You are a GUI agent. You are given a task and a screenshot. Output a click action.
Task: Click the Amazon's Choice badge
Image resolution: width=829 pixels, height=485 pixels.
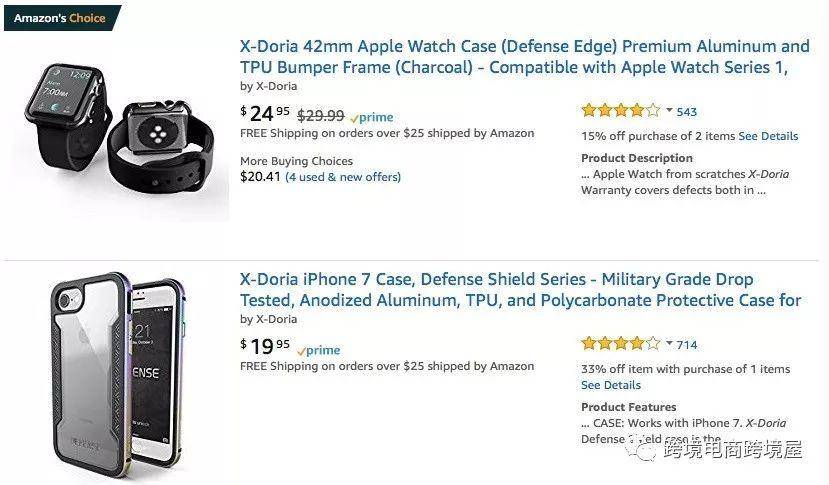point(62,18)
